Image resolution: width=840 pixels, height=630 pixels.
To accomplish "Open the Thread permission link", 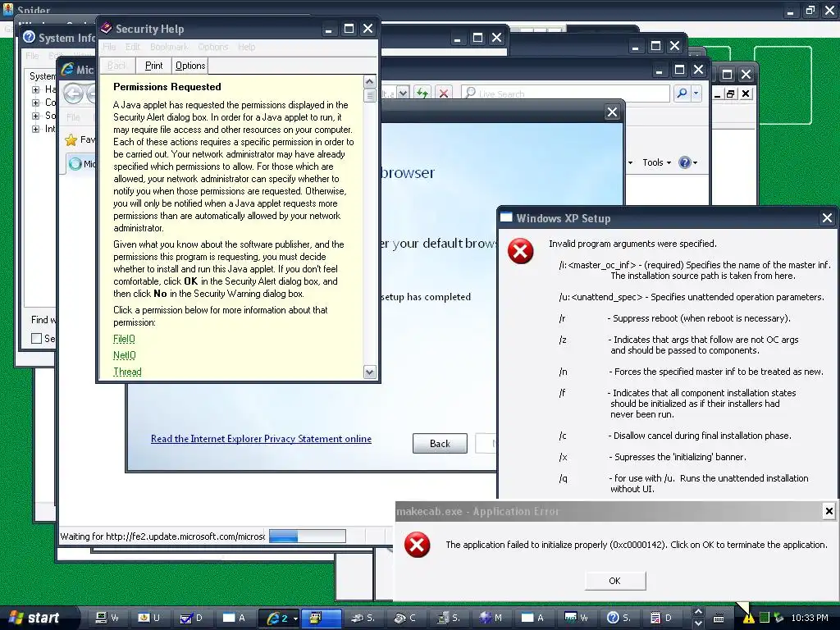I will [127, 372].
